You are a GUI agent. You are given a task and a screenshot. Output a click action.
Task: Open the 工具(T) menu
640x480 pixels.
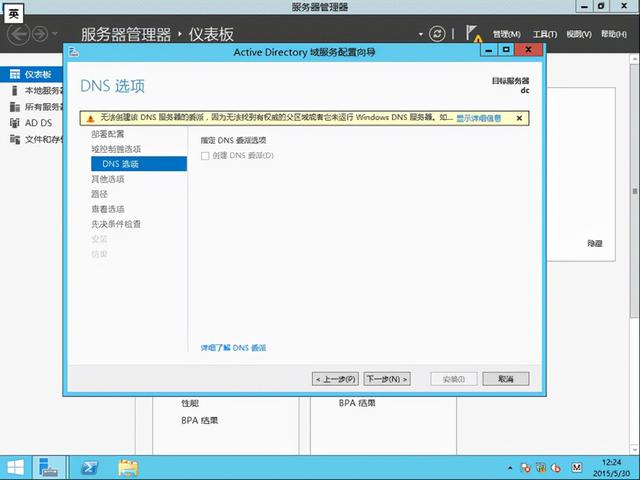544,35
